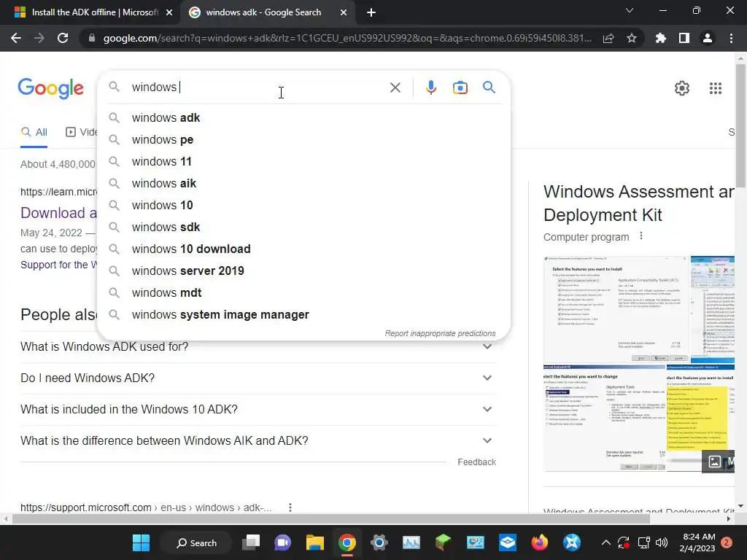Open taskbar Search box
The width and height of the screenshot is (747, 560).
[x=196, y=542]
